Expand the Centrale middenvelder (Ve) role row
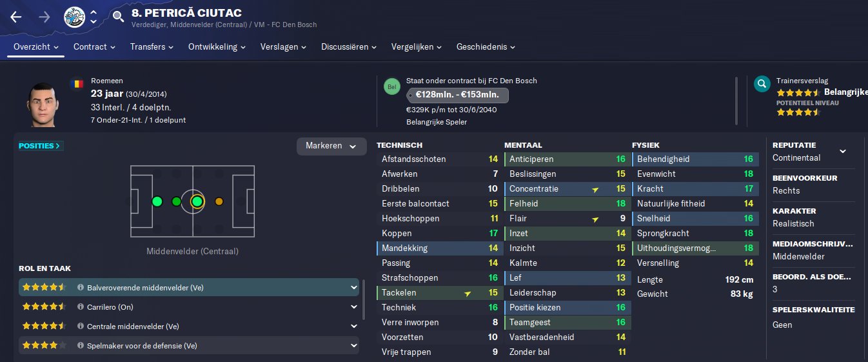868x362 pixels. click(x=189, y=327)
